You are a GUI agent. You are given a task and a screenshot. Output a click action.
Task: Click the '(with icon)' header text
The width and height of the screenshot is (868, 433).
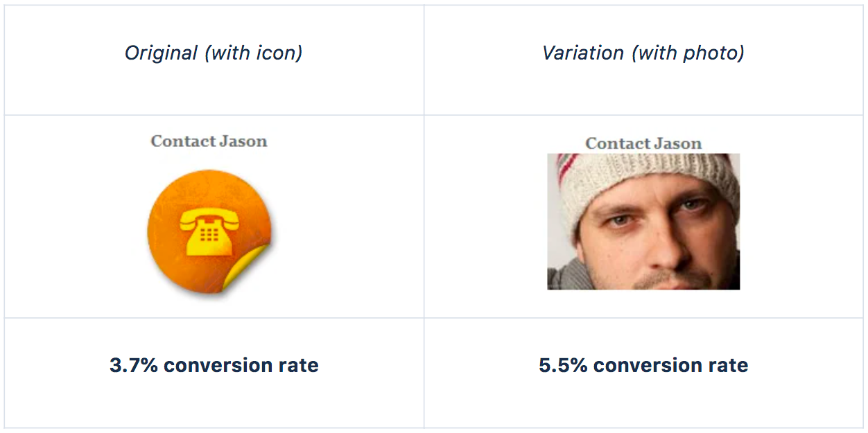pyautogui.click(x=254, y=53)
